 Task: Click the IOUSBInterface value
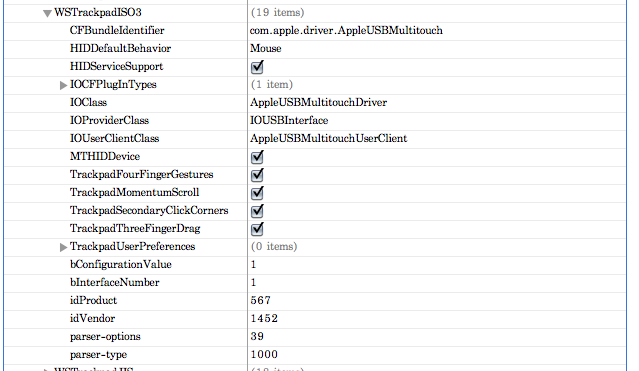point(289,120)
